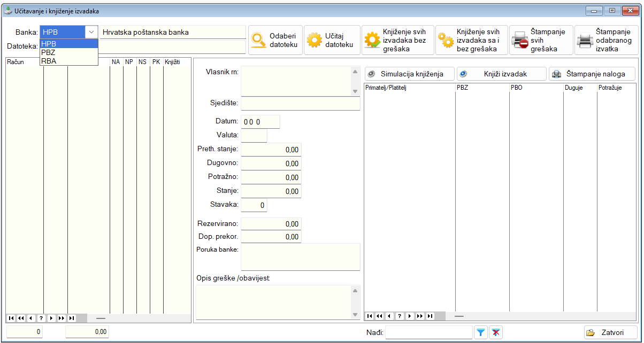Image resolution: width=644 pixels, height=343 pixels.
Task: Close the form with Zatvori button
Action: click(611, 332)
